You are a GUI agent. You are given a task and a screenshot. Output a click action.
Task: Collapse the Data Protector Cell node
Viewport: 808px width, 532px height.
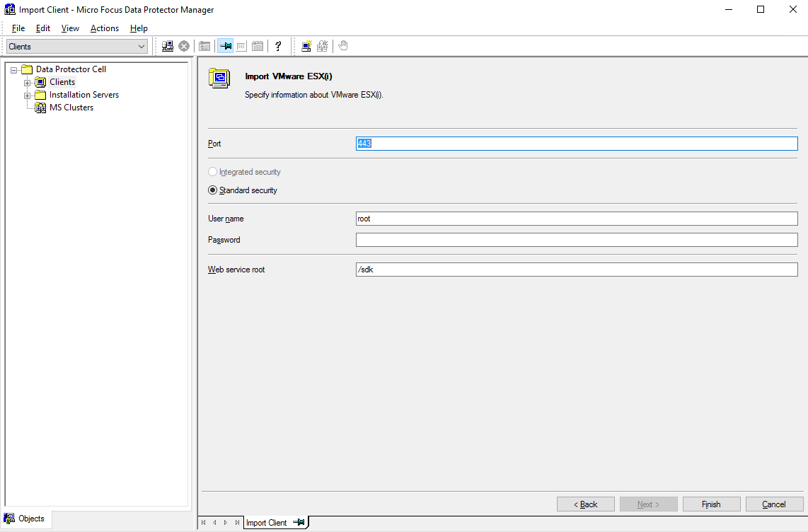coord(14,69)
